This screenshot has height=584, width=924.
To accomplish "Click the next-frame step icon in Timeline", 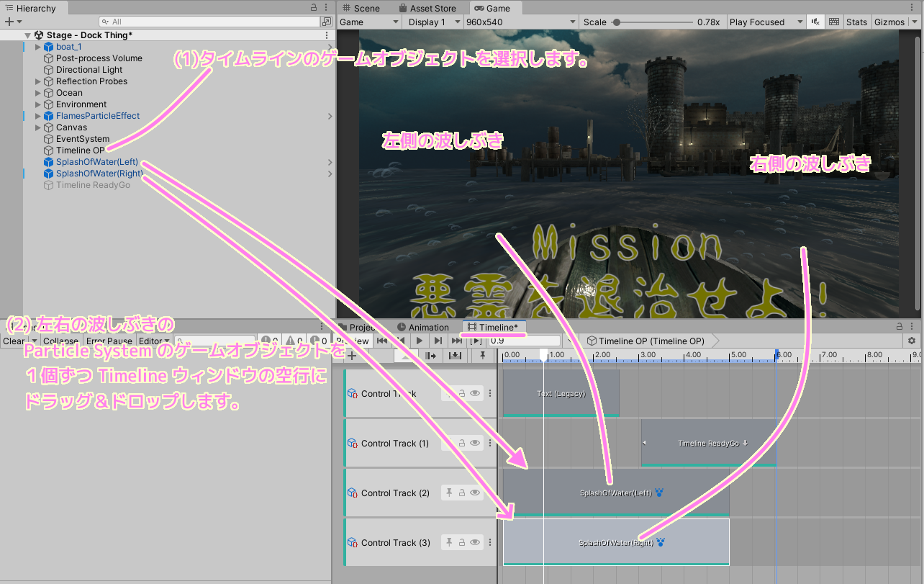I will point(439,341).
